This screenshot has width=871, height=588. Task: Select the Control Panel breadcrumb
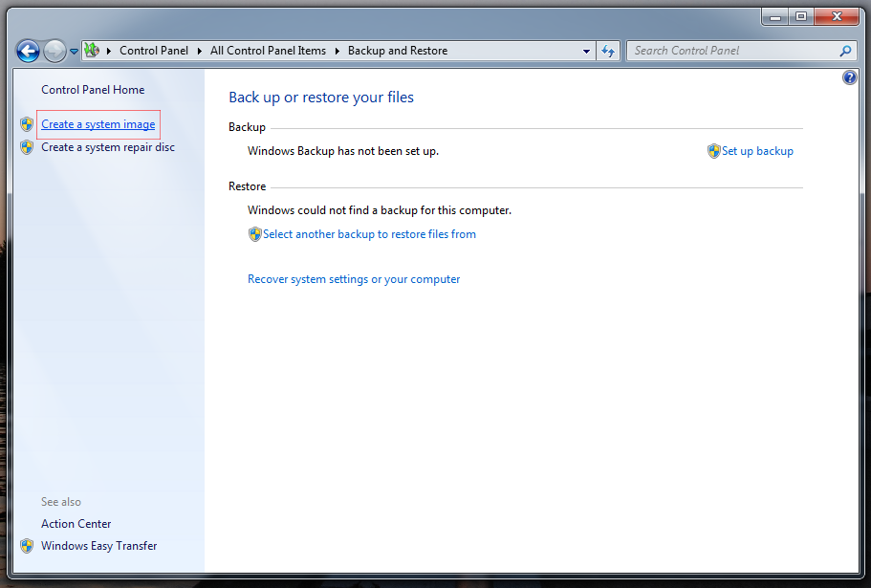pos(154,51)
